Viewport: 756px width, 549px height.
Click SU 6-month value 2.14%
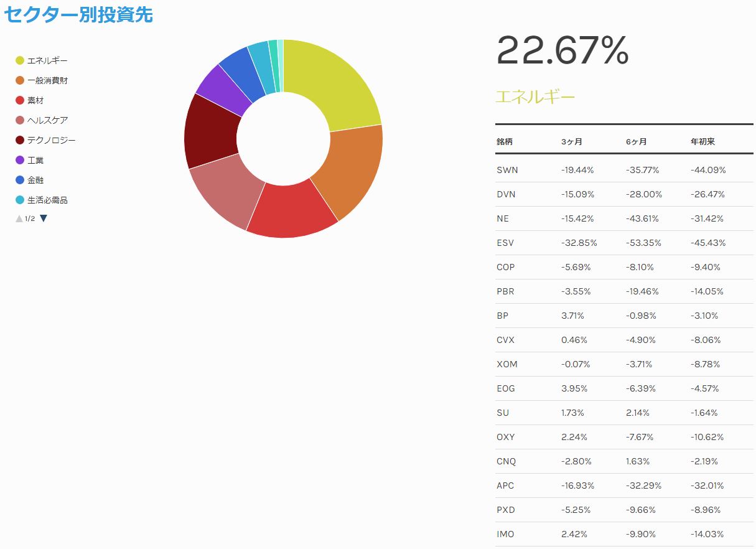coord(637,413)
